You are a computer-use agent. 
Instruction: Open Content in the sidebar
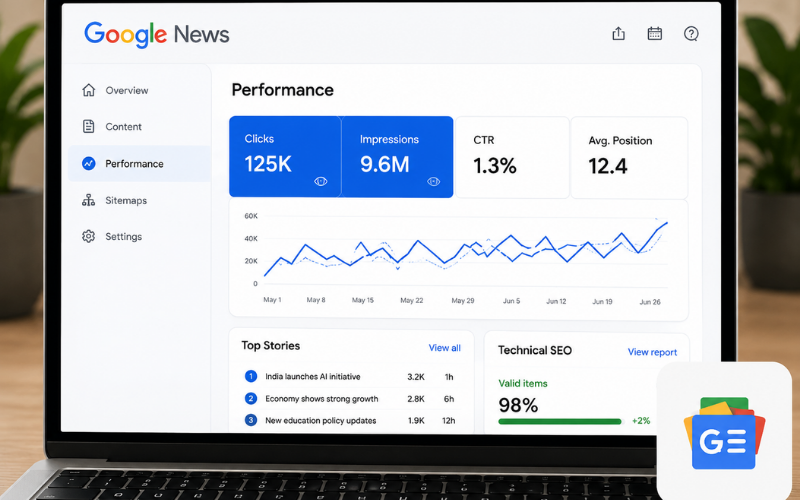click(139, 127)
